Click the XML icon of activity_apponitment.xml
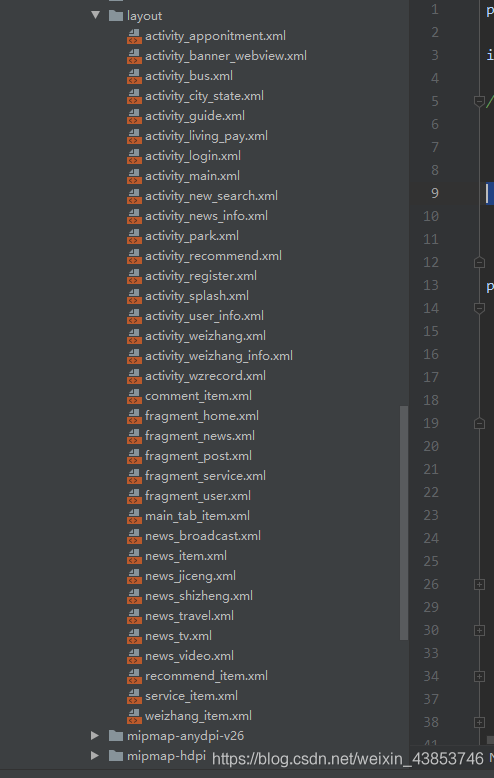This screenshot has width=494, height=778. (x=134, y=36)
